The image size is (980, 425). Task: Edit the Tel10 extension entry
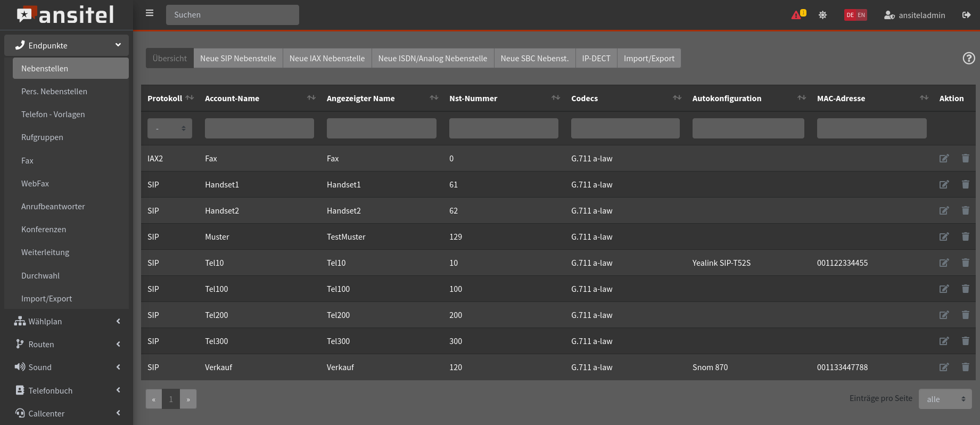[944, 263]
